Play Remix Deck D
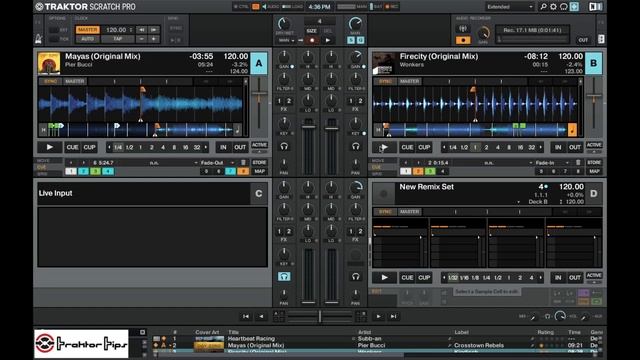The image size is (640, 360). point(384,278)
